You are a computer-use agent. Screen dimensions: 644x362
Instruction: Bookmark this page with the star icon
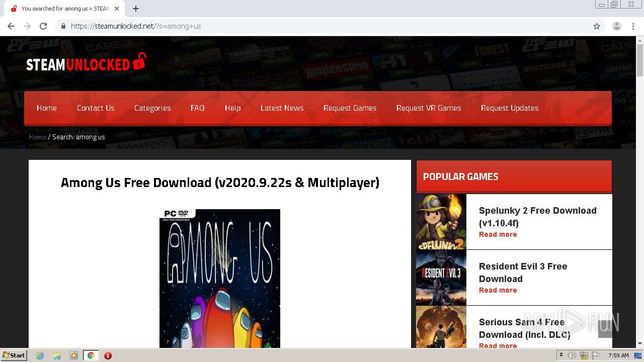[597, 26]
